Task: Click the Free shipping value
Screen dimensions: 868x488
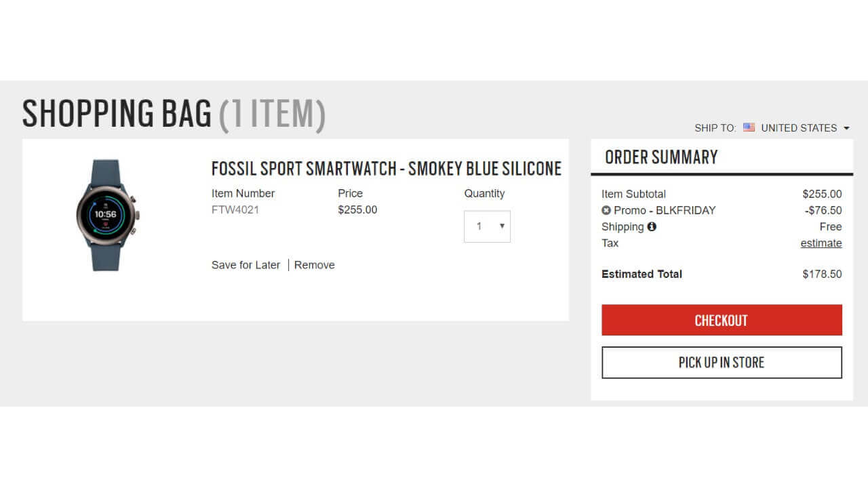Action: click(x=830, y=227)
